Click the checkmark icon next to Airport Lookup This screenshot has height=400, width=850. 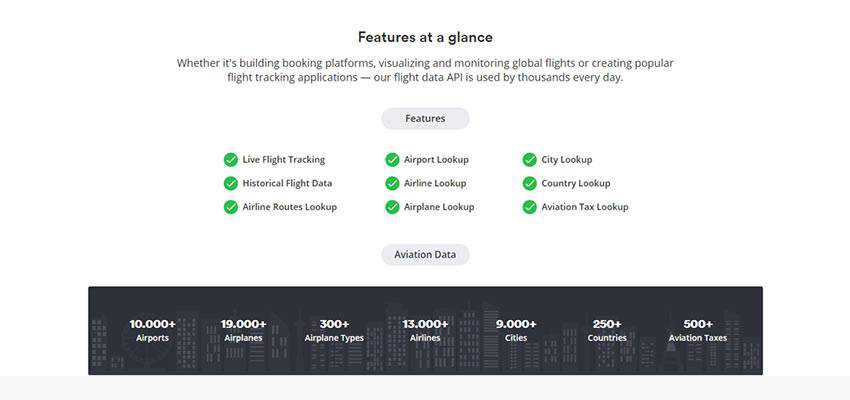click(x=392, y=159)
